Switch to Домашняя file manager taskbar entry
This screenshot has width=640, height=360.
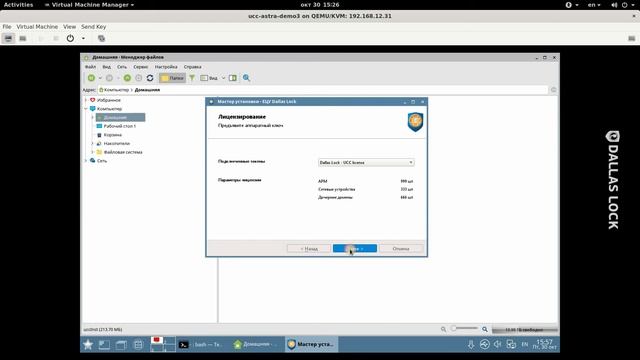click(256, 344)
